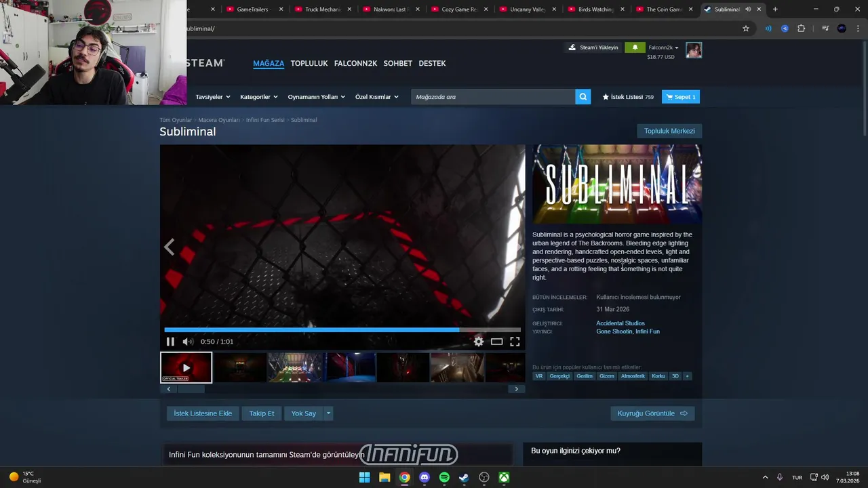
Task: Click the Topluluk Merkezi button
Action: coord(669,131)
